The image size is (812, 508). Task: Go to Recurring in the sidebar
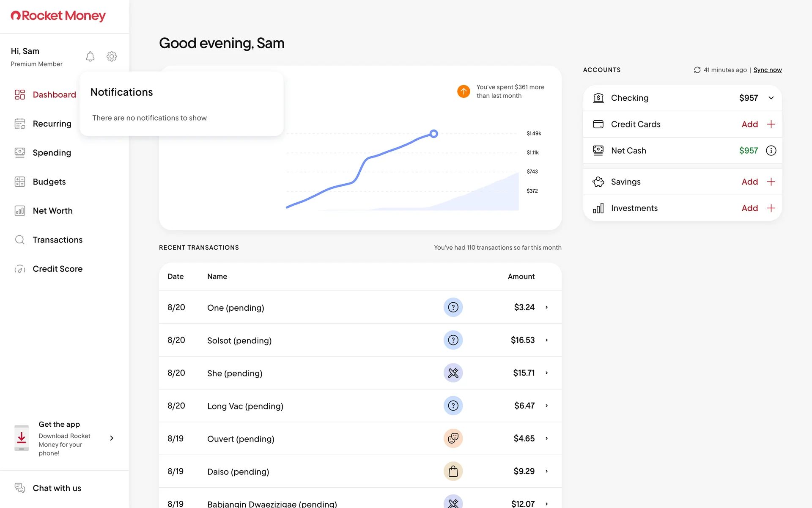click(x=52, y=124)
